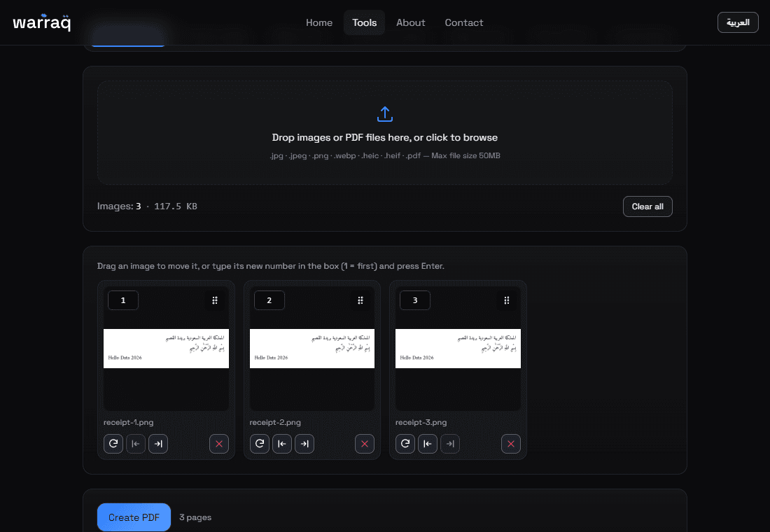Click the warraq logo

[42, 22]
